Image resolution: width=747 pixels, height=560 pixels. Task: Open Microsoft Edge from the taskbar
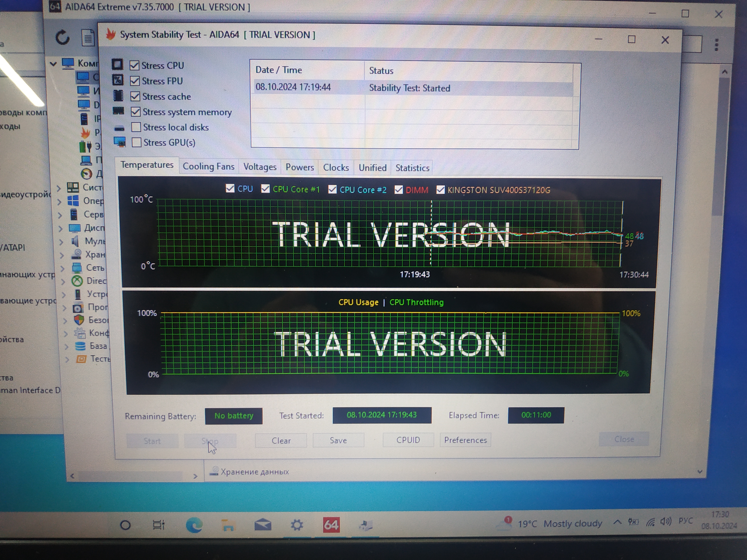coord(194,525)
